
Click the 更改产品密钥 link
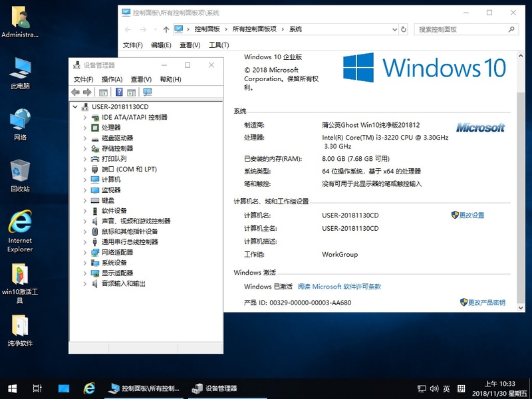click(x=486, y=303)
